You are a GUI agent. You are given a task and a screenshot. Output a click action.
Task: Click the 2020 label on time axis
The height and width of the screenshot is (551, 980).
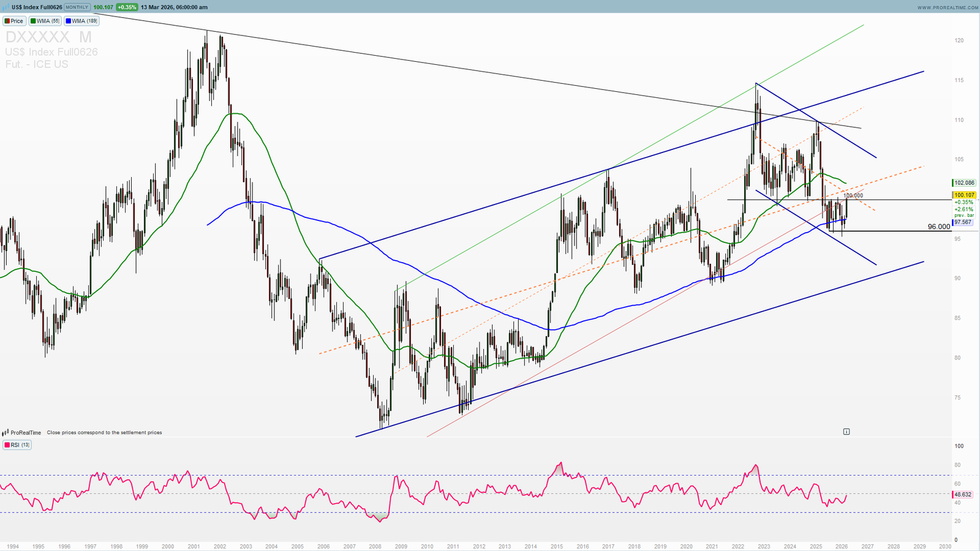[686, 546]
